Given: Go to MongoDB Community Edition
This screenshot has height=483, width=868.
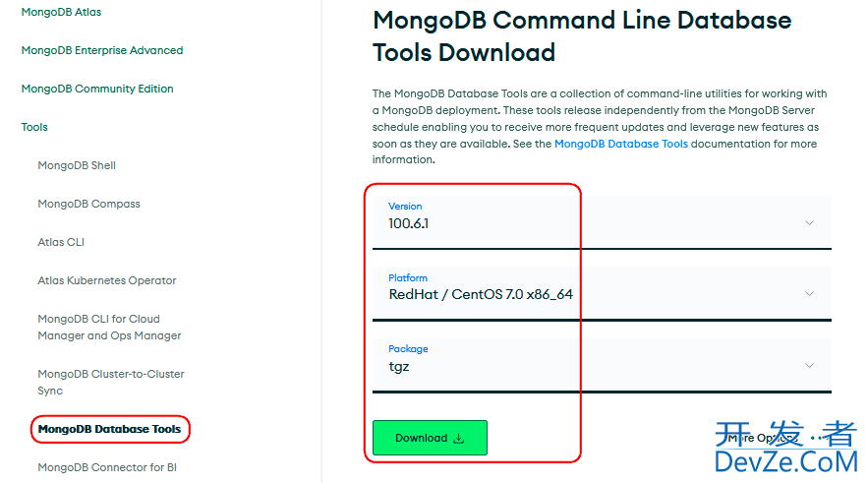Looking at the screenshot, I should 96,89.
